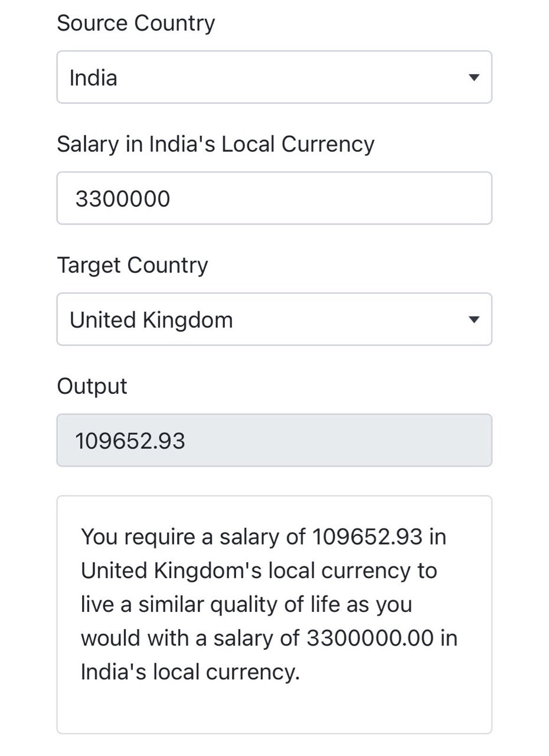The width and height of the screenshot is (549, 756).
Task: Expand the Target Country dropdown arrow
Action: click(x=473, y=320)
